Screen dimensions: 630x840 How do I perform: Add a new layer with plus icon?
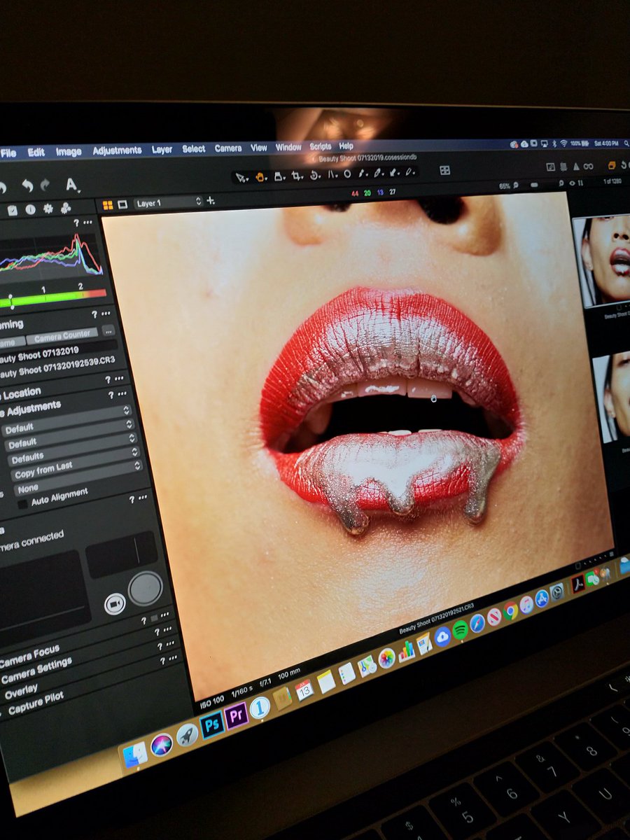pos(211,201)
